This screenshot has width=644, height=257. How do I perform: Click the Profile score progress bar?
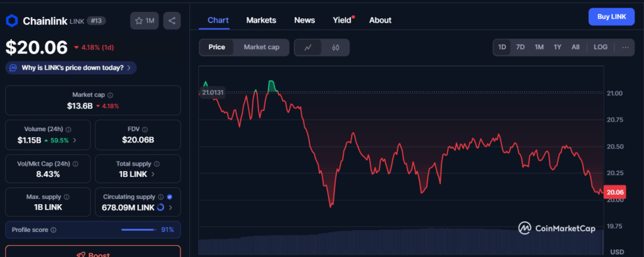coord(139,230)
